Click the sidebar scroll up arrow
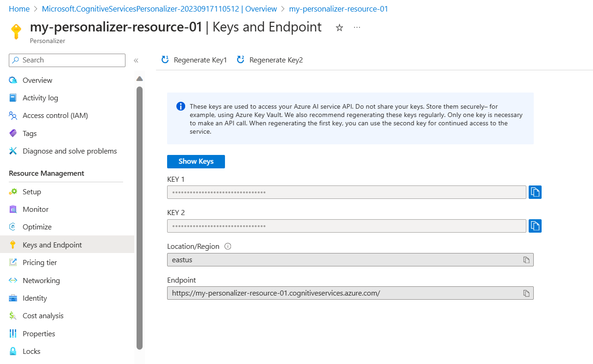Viewport: 593px width, 364px height. [140, 79]
